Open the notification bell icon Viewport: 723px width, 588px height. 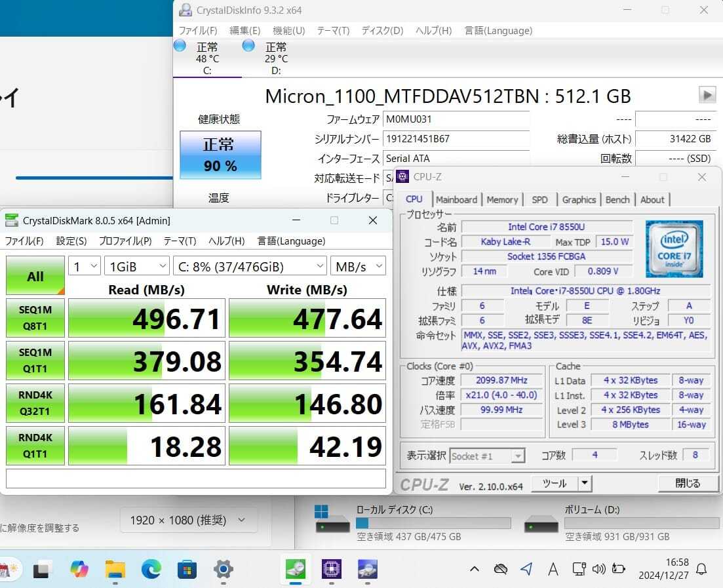(x=701, y=569)
